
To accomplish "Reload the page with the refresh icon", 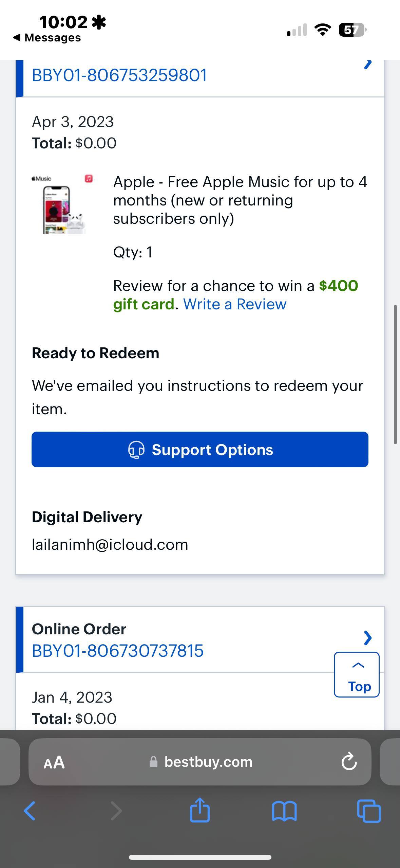I will [349, 761].
